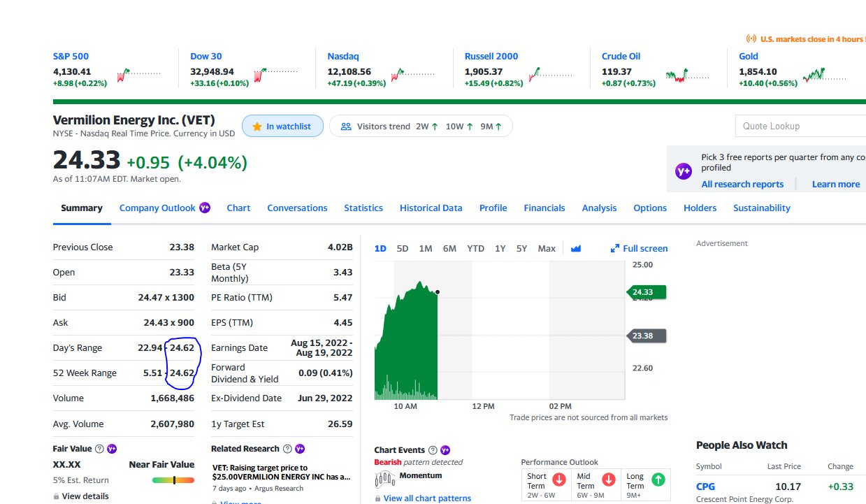Viewport: 866px width, 504px height.
Task: Click the Fair Value help question mark icon
Action: (x=99, y=449)
